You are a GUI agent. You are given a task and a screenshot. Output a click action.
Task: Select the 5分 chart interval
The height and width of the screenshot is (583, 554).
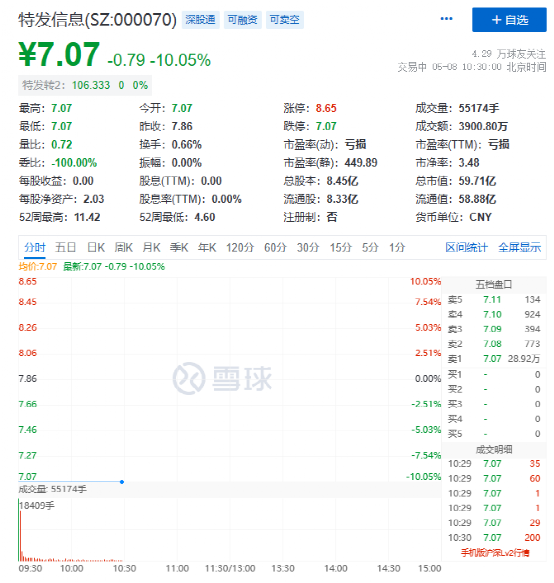click(x=370, y=247)
